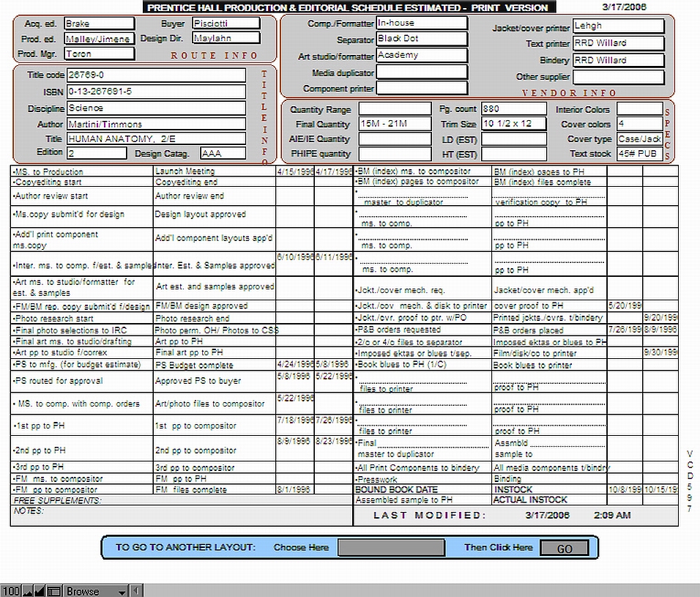This screenshot has width=700, height=597.
Task: Click the GO button
Action: click(x=565, y=549)
